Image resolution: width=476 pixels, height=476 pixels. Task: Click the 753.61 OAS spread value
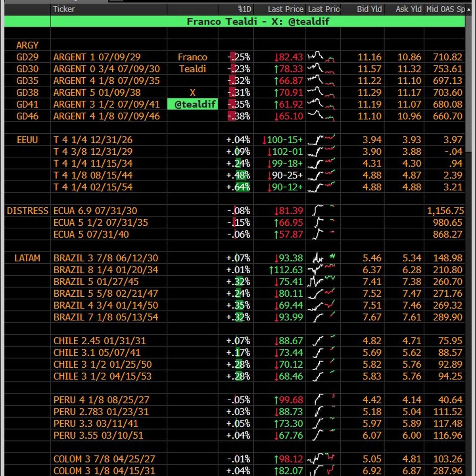tap(448, 69)
